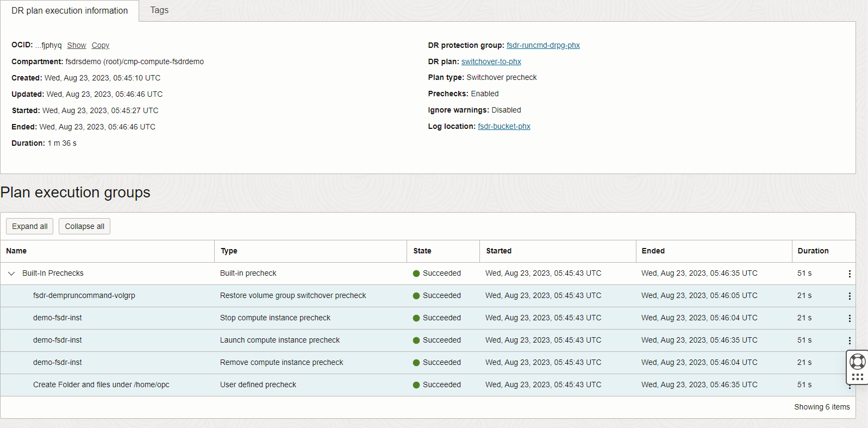Screen dimensions: 868x428
Task: Click Succeeded state in Restore volume group row
Action: pos(437,295)
